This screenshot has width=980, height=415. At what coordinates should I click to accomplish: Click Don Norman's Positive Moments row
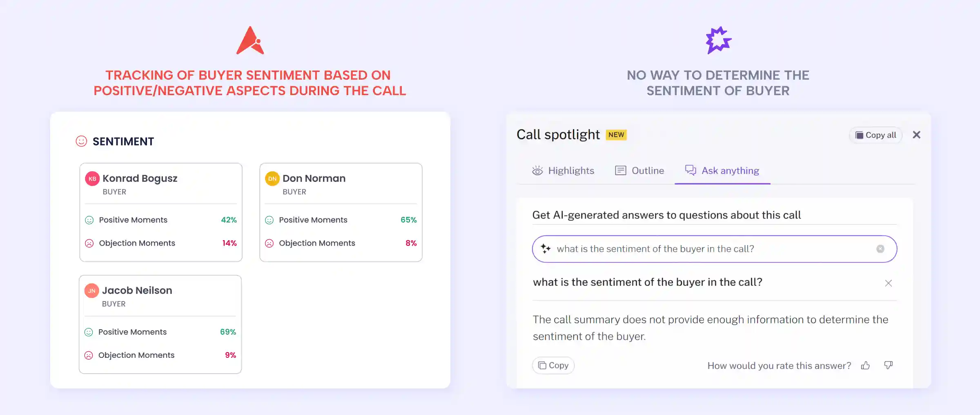(x=341, y=220)
